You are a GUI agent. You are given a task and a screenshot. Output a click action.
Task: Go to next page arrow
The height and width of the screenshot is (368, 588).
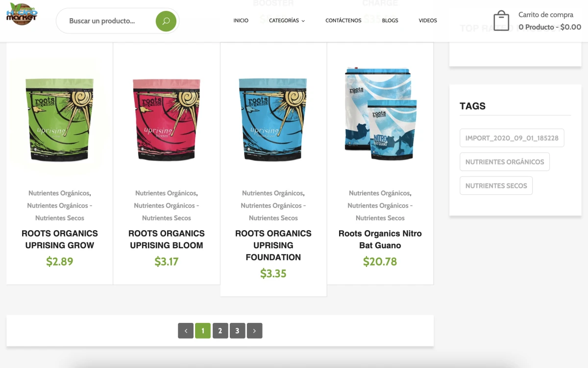click(x=254, y=331)
